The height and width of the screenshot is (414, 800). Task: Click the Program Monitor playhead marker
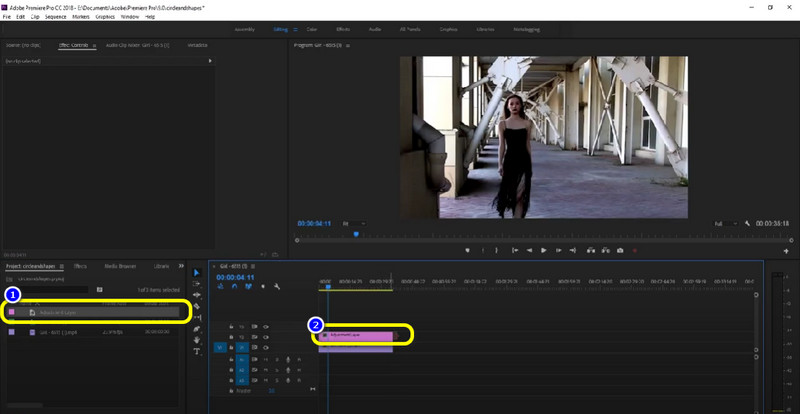(x=355, y=234)
